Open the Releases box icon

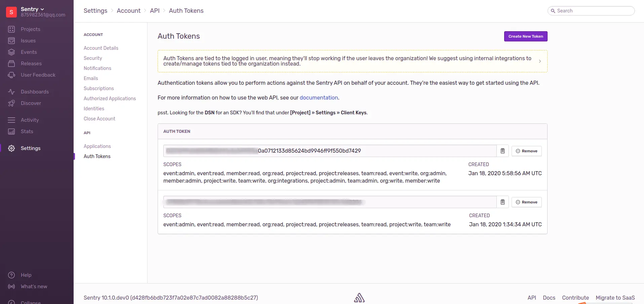click(x=11, y=64)
